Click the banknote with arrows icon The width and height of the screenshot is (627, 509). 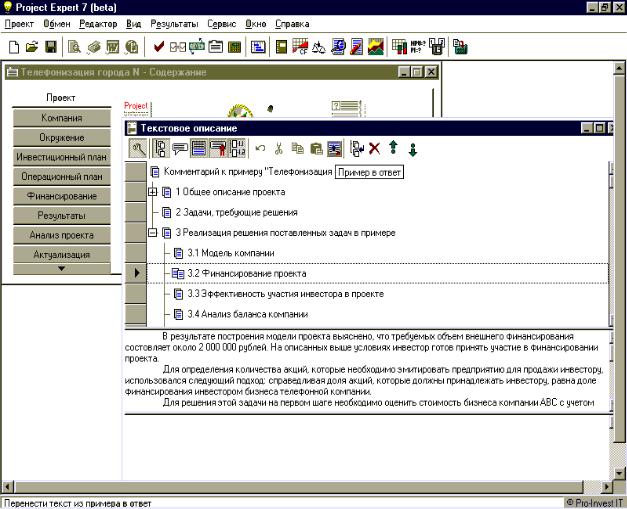197,46
